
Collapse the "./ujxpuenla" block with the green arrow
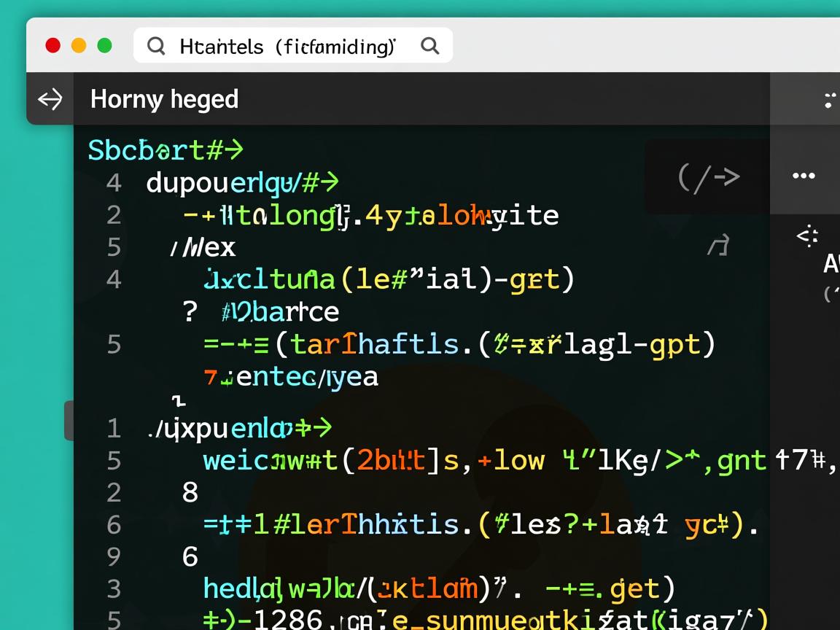pyautogui.click(x=241, y=427)
